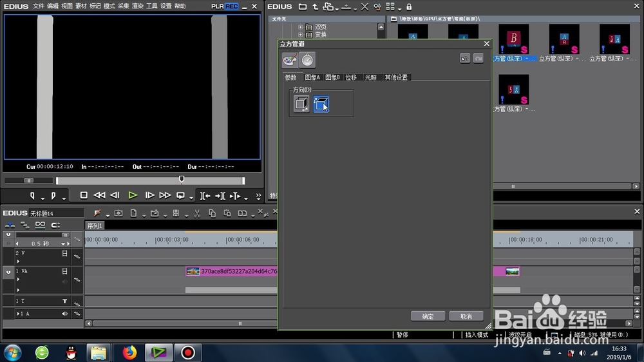This screenshot has height=362, width=644.
Task: Jump to next edit point
Action: click(220, 196)
